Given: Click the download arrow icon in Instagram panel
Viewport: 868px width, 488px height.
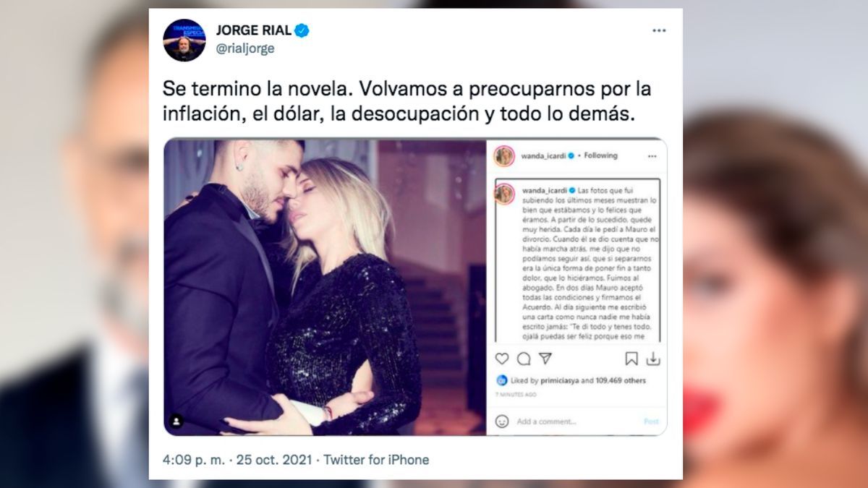Looking at the screenshot, I should 652,359.
